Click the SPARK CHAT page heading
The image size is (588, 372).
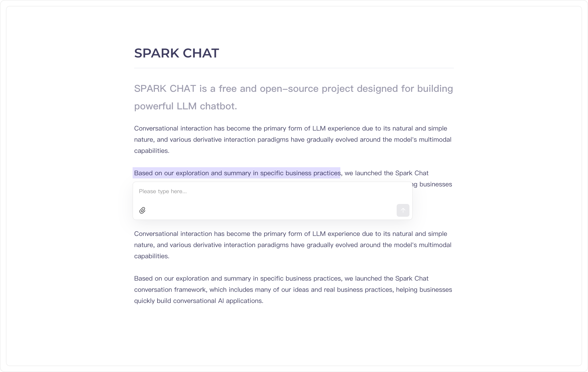[x=176, y=53]
